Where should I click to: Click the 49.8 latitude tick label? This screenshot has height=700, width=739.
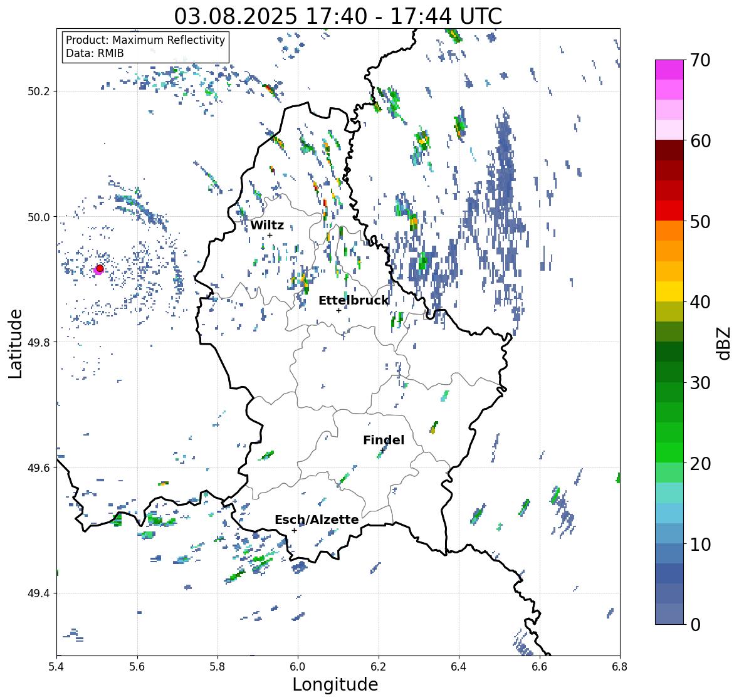click(39, 342)
